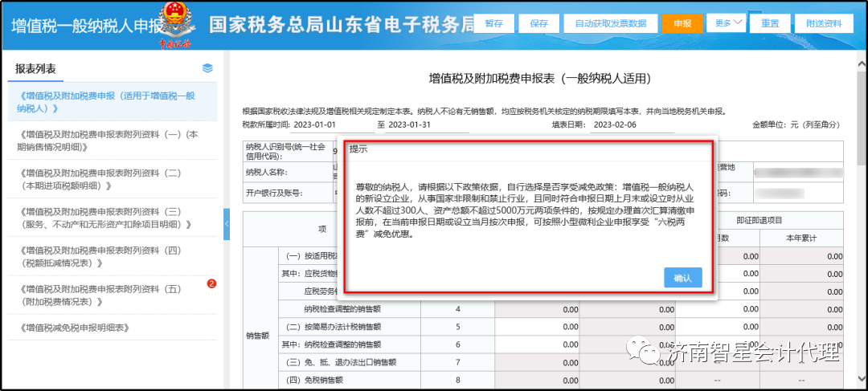Screen dimensions: 868x391
Task: Click the 销售额 row group label
Action: (257, 336)
